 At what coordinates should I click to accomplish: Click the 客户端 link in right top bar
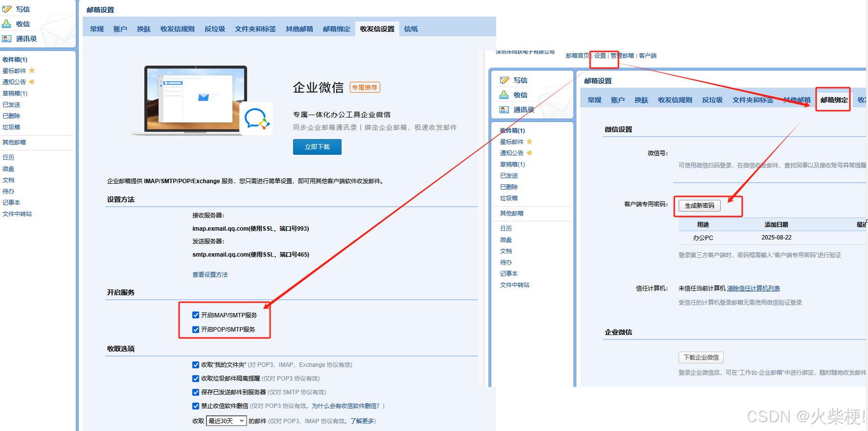point(648,56)
